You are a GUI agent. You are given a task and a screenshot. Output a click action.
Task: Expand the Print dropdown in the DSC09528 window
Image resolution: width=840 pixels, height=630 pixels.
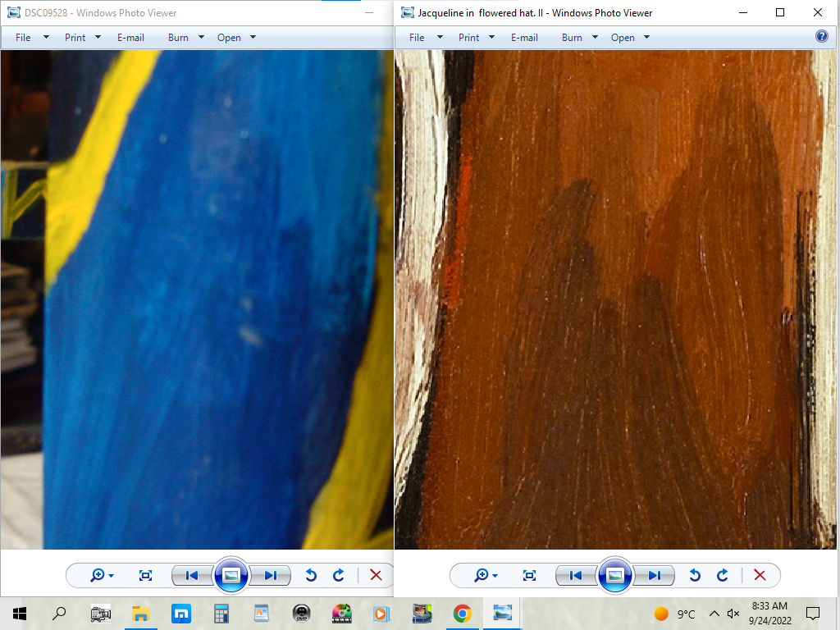click(x=98, y=37)
